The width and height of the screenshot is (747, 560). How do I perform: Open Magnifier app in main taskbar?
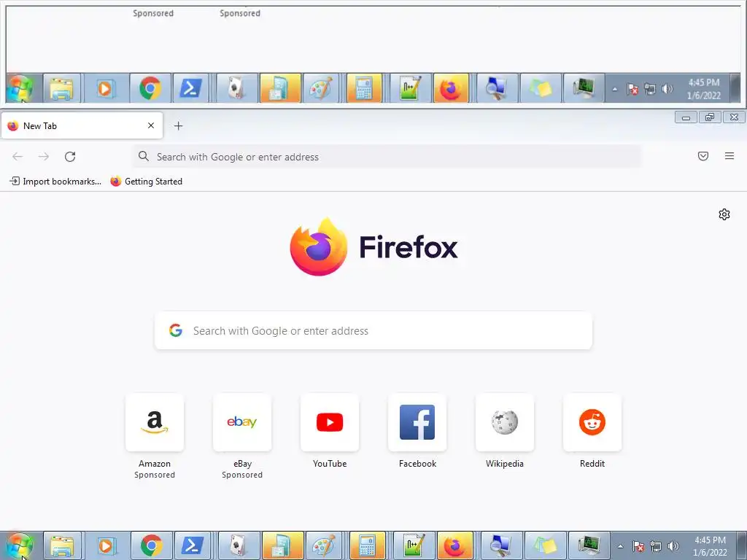(x=500, y=546)
